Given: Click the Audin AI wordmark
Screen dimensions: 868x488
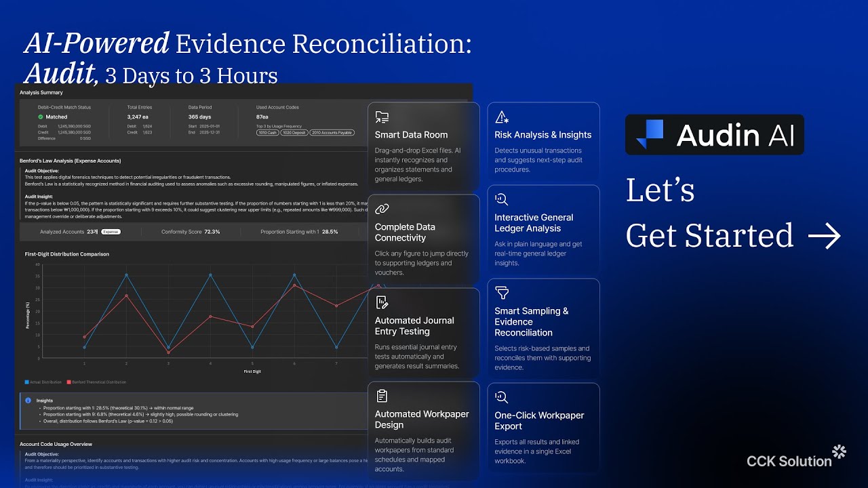Looking at the screenshot, I should [x=735, y=135].
